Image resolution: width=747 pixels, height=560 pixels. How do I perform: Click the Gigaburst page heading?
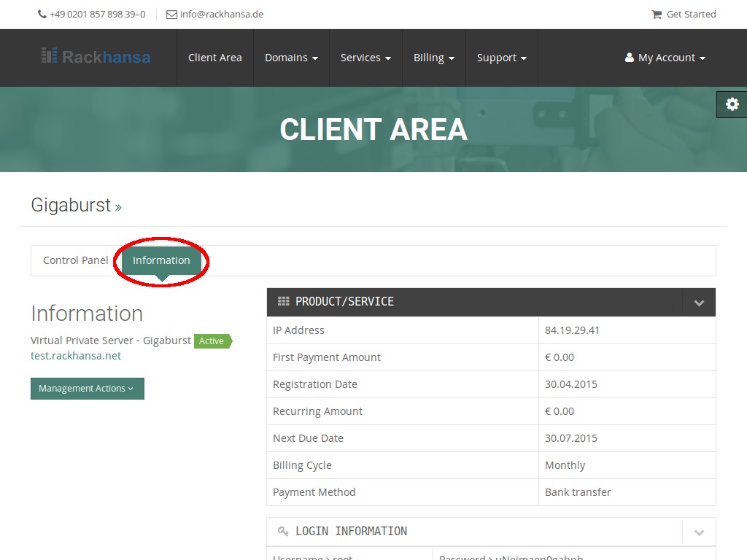(71, 205)
